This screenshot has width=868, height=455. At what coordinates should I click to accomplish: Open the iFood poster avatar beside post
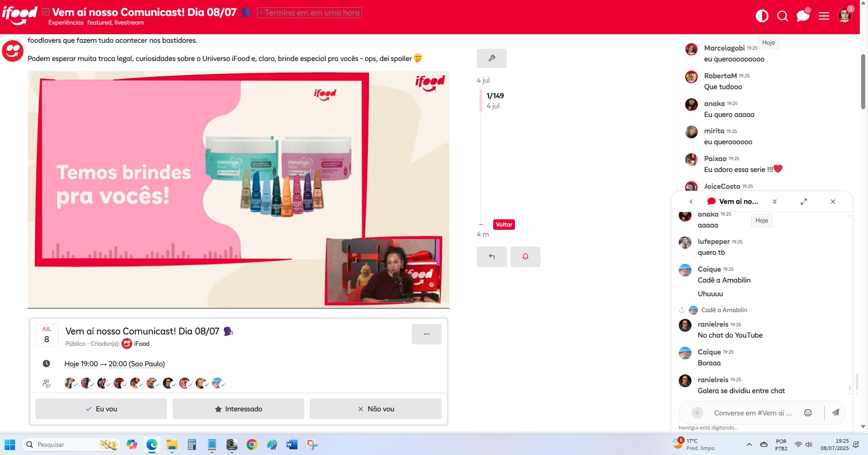click(x=13, y=50)
